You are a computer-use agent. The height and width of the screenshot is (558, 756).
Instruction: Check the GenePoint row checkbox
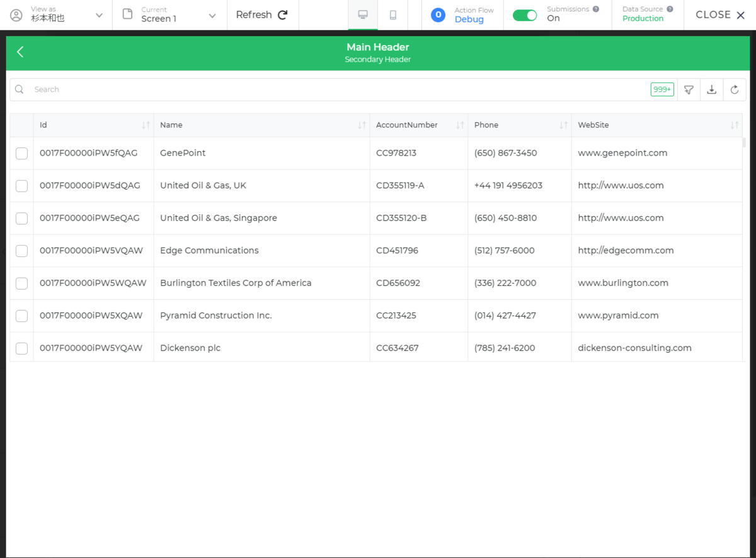21,153
